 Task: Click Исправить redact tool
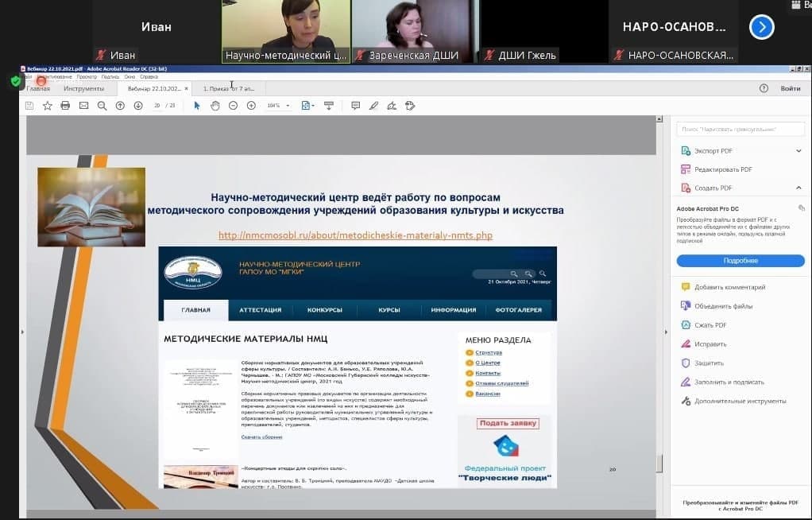point(710,344)
